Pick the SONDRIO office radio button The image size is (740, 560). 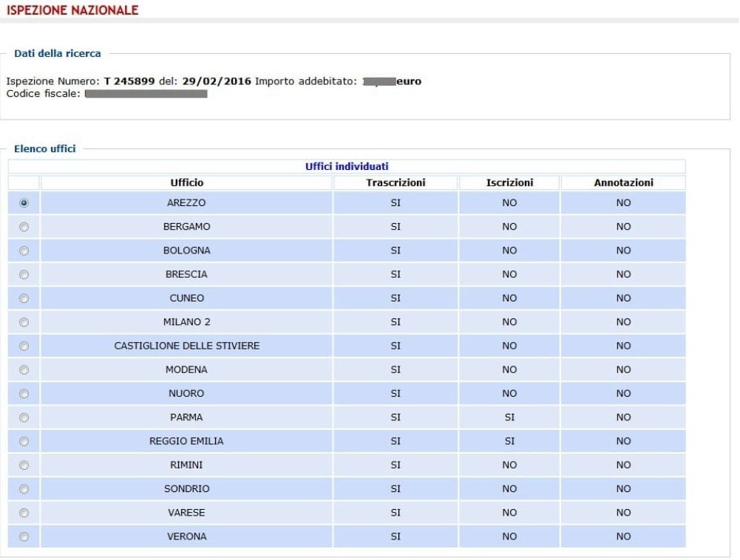pos(24,489)
